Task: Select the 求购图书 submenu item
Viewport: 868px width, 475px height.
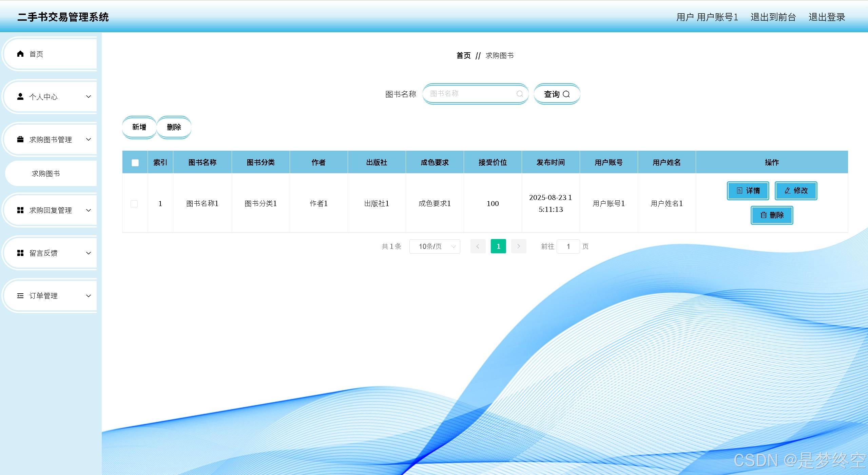Action: pyautogui.click(x=51, y=173)
